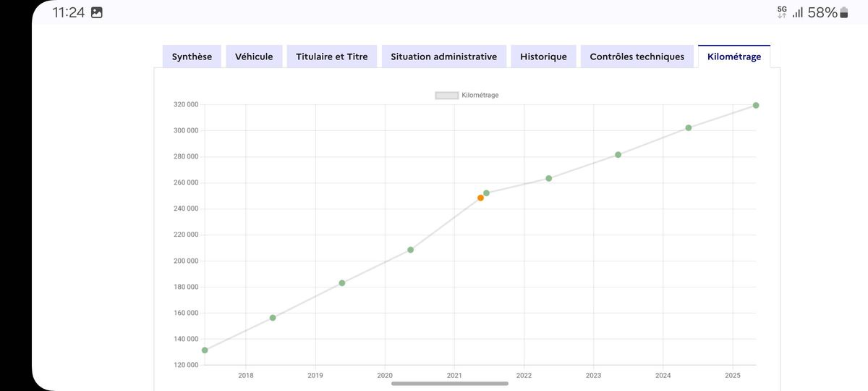Open the Synthèse tab
Image resolution: width=868 pixels, height=391 pixels.
tap(192, 56)
